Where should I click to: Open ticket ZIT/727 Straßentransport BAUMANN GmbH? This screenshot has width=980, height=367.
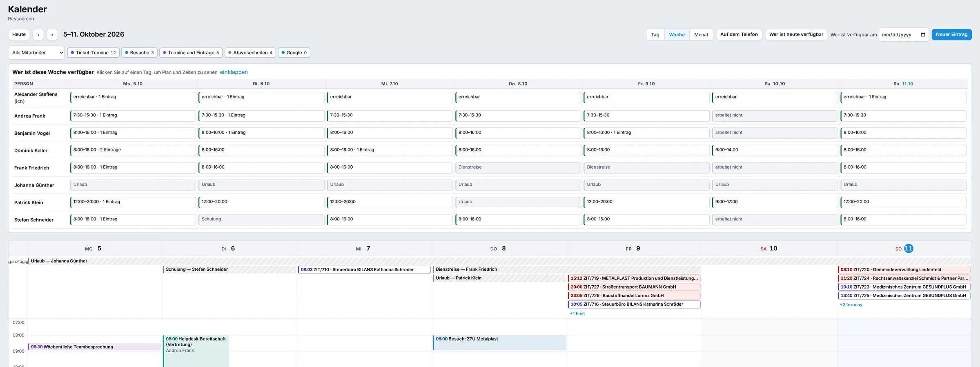click(634, 287)
